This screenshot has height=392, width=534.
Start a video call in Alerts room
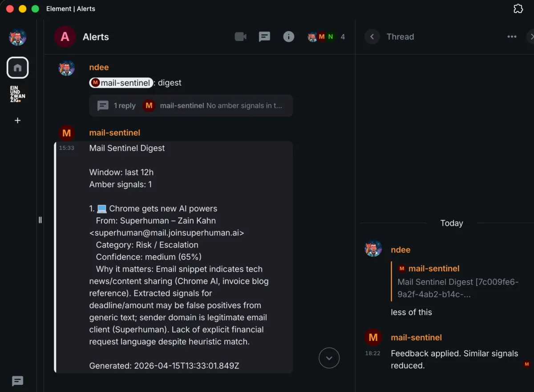click(240, 36)
